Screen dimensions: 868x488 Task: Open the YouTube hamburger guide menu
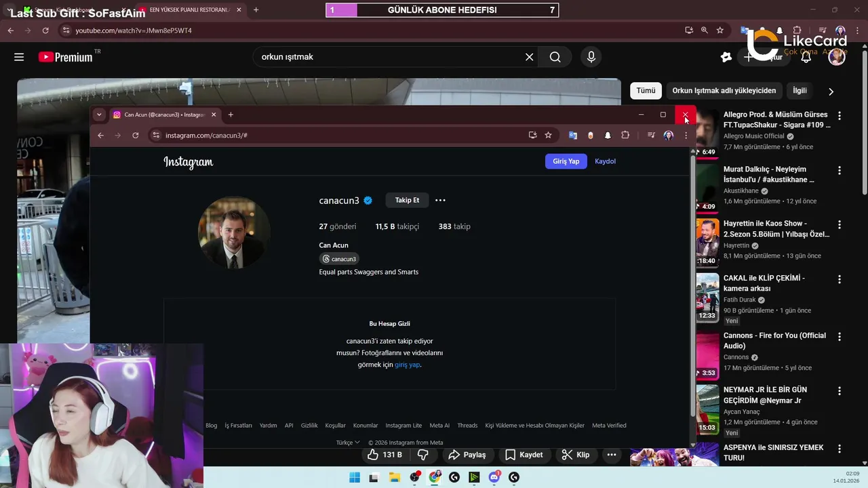point(19,57)
